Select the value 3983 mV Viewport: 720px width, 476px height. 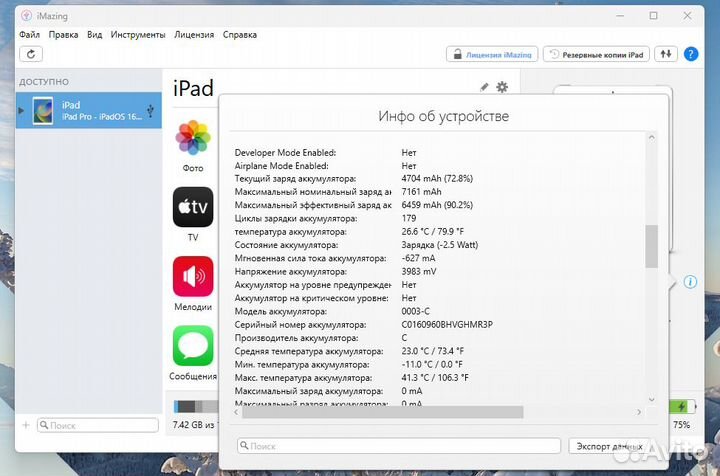[x=419, y=272]
